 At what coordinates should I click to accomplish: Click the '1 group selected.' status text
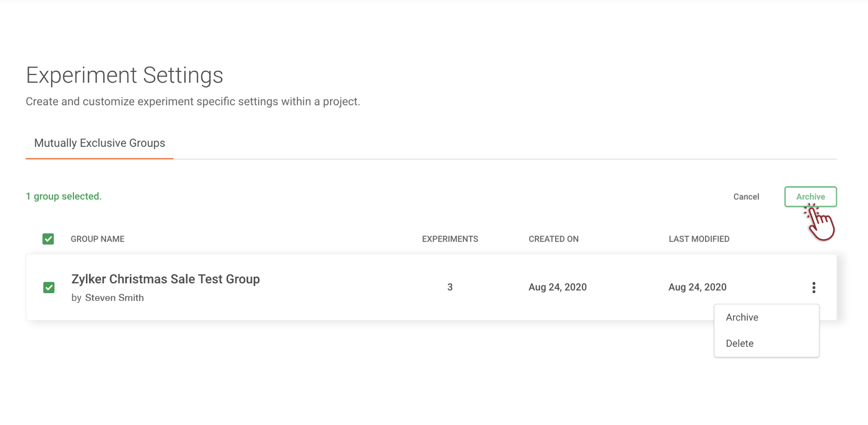64,196
